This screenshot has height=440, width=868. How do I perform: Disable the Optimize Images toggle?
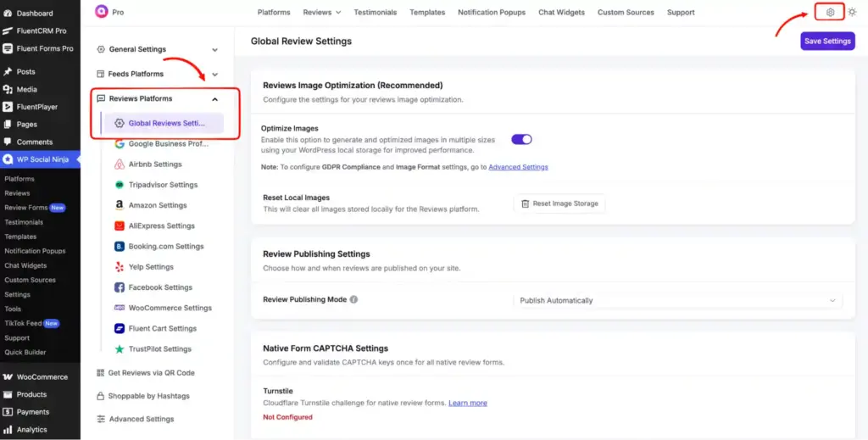521,139
